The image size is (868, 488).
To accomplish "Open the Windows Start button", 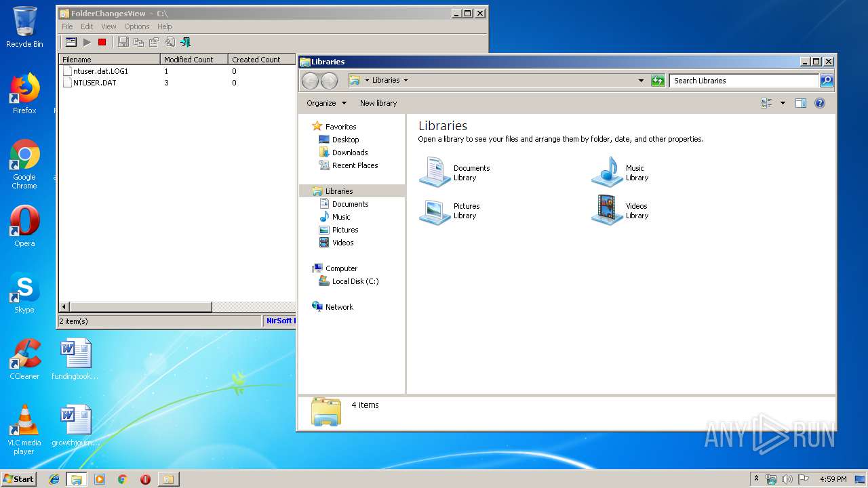I will coord(19,479).
